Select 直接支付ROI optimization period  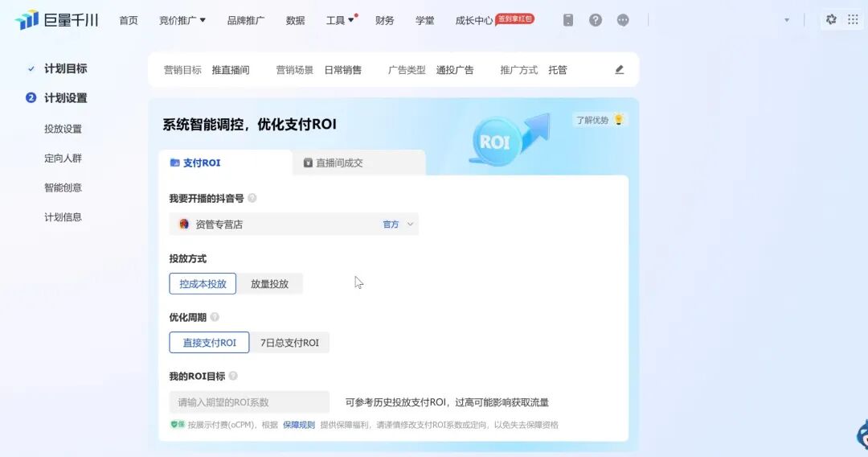pyautogui.click(x=209, y=342)
